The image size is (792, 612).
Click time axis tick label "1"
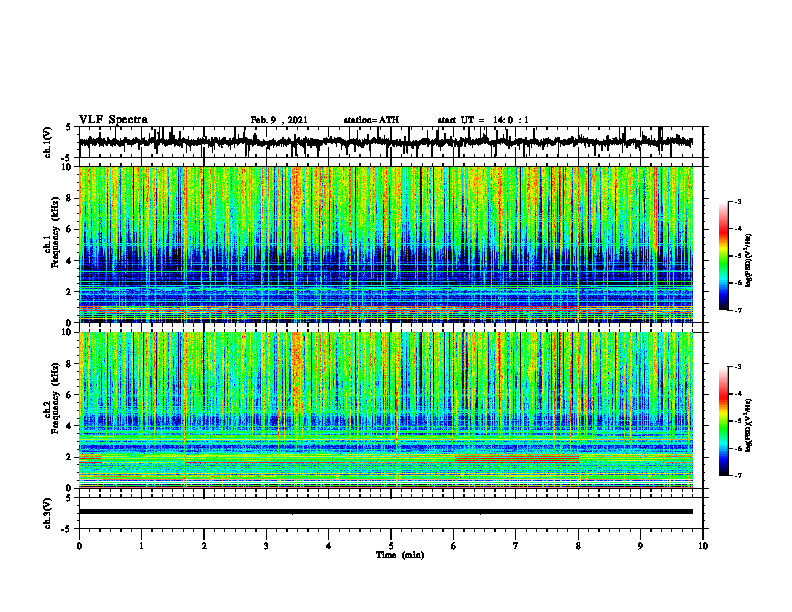pyautogui.click(x=141, y=546)
